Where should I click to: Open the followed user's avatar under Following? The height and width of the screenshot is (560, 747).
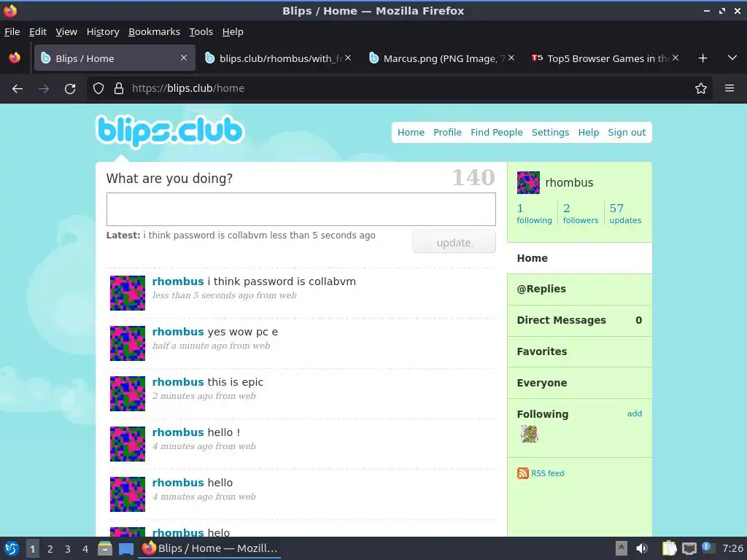click(x=530, y=434)
